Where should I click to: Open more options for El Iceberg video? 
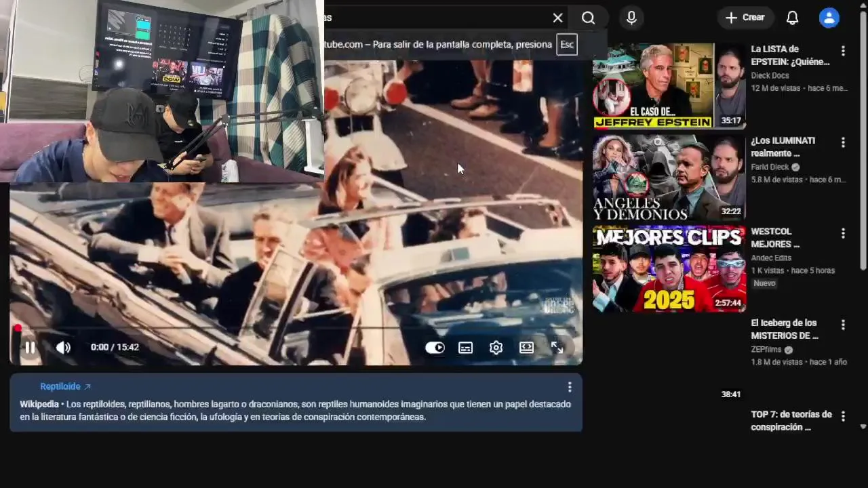pos(843,325)
